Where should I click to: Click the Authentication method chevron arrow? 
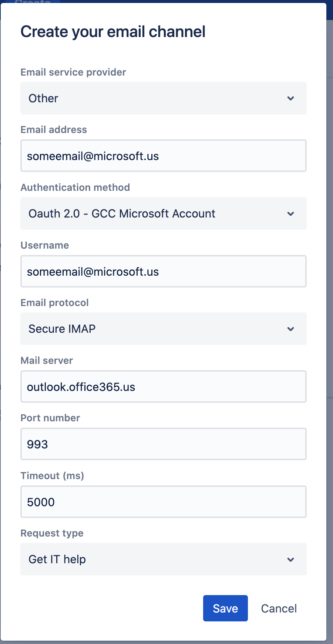tap(291, 214)
